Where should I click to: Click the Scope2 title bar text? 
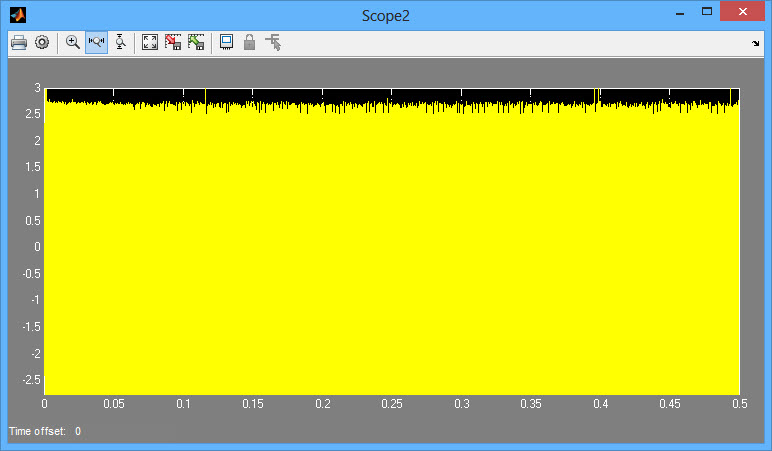tap(386, 15)
